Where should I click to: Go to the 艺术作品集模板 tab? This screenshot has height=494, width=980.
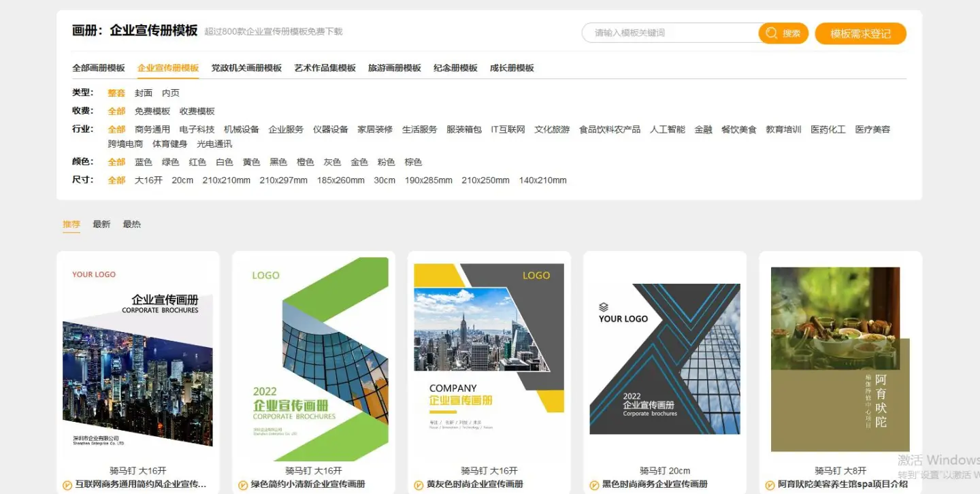point(325,68)
